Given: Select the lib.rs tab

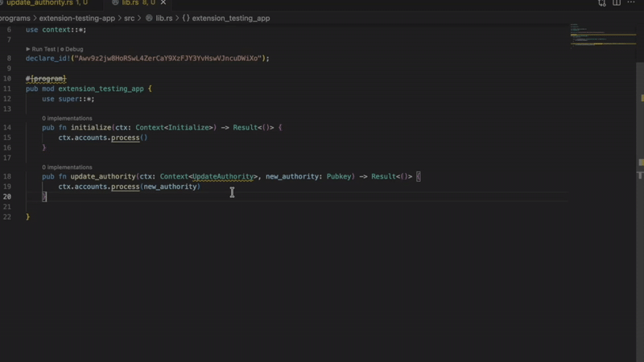Looking at the screenshot, I should [130, 3].
